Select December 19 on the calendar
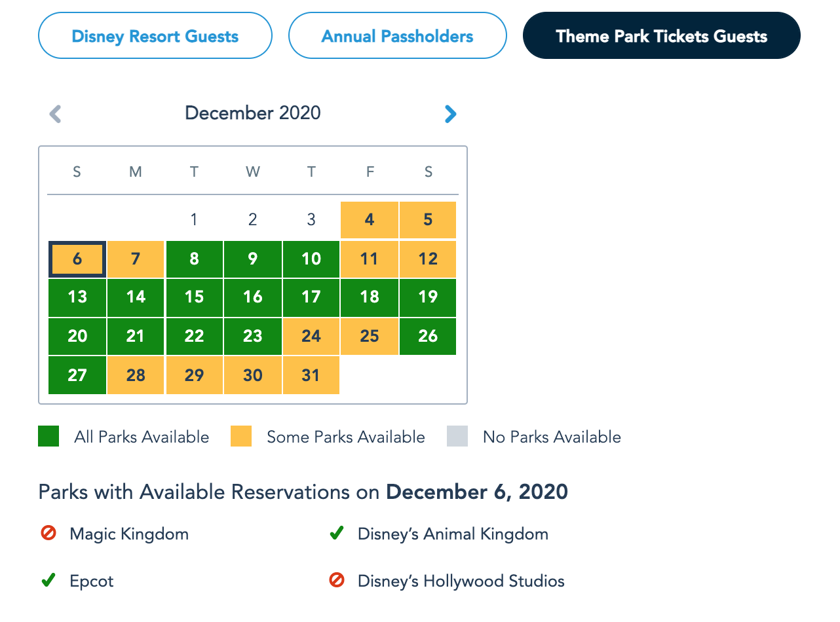Image resolution: width=840 pixels, height=622 pixels. [428, 297]
